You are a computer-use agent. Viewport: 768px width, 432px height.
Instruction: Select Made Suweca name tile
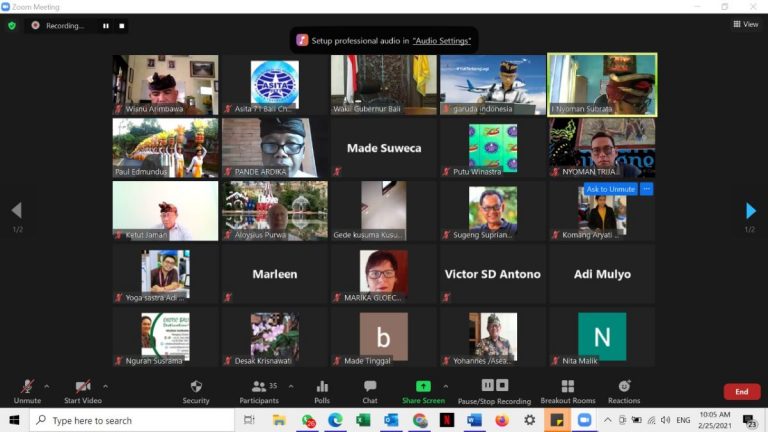coord(384,148)
